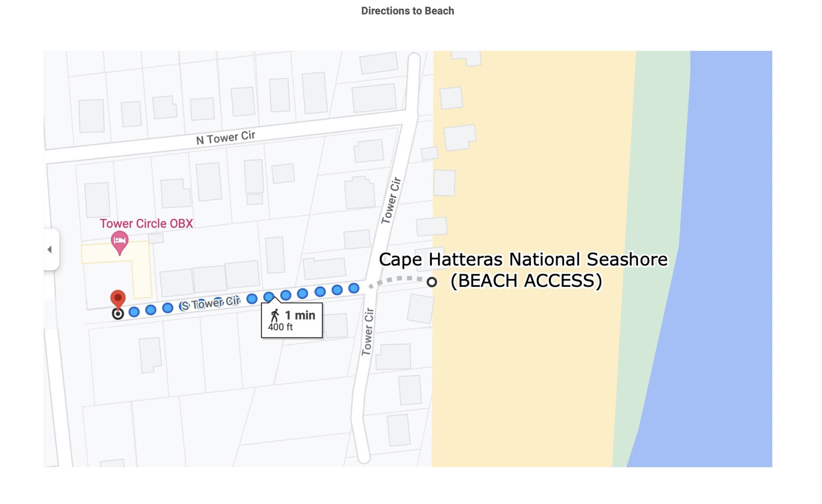The height and width of the screenshot is (504, 822).
Task: Click the gray dotted path to beach
Action: pos(397,280)
